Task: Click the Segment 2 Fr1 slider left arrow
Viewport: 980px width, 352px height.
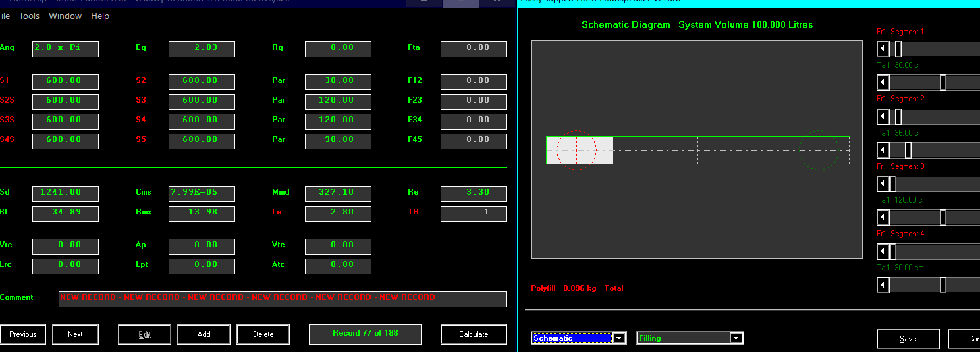Action: [x=883, y=116]
